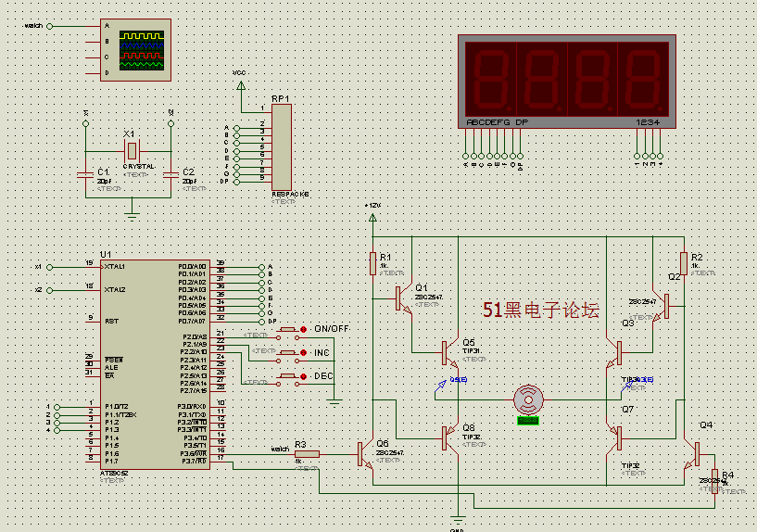Select the four-digit seven-segment display

(x=567, y=82)
